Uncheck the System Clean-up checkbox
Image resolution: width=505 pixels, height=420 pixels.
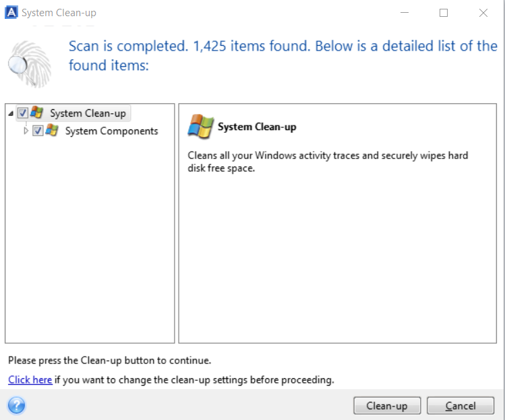(x=23, y=113)
